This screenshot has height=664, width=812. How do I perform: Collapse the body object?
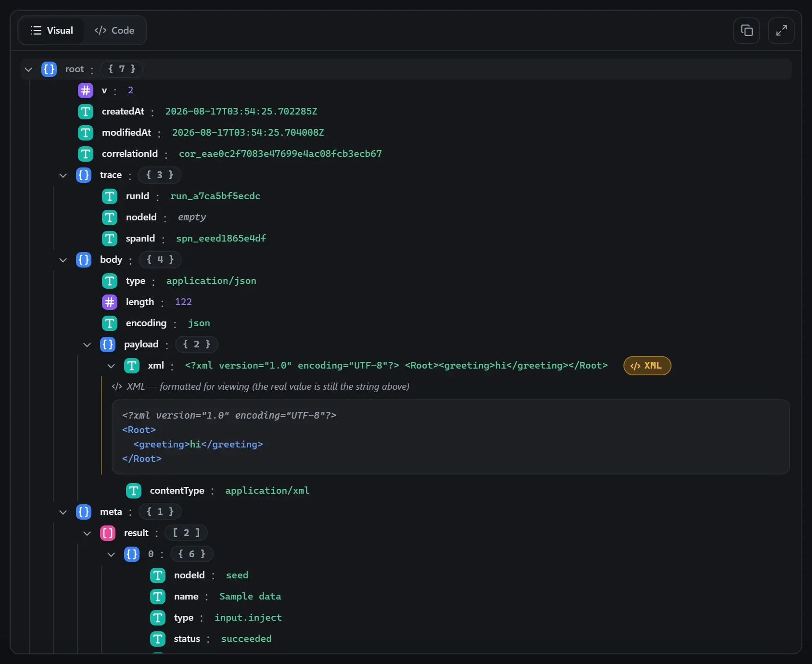pyautogui.click(x=63, y=260)
